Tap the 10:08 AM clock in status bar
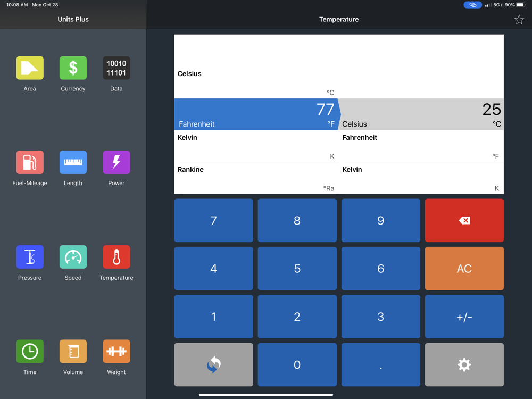 (x=17, y=5)
